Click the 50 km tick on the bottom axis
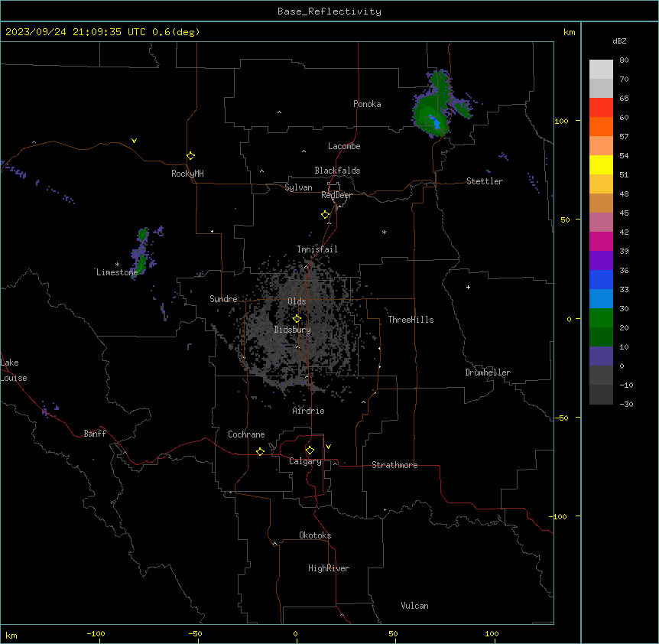Viewport: 659px width, 644px height. (393, 633)
